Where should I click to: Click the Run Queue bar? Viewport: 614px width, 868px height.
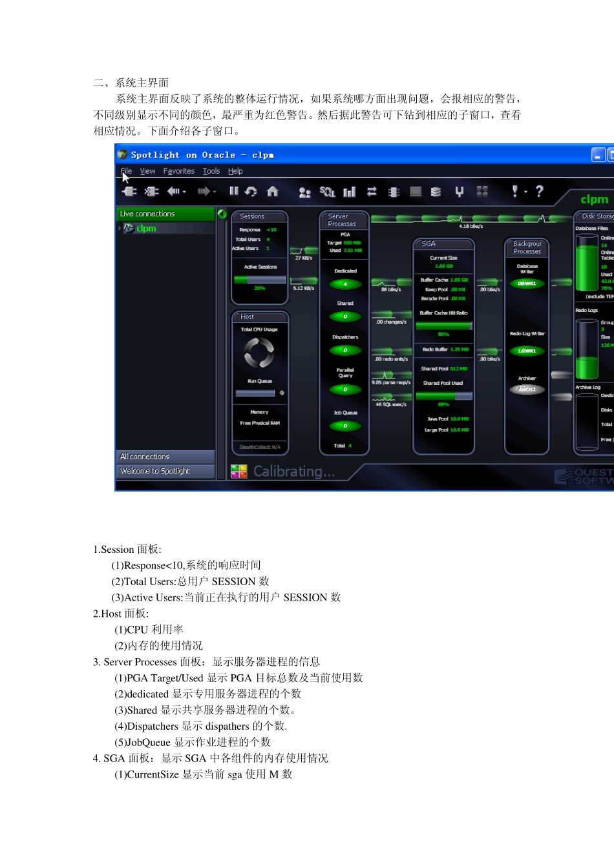pyautogui.click(x=255, y=393)
